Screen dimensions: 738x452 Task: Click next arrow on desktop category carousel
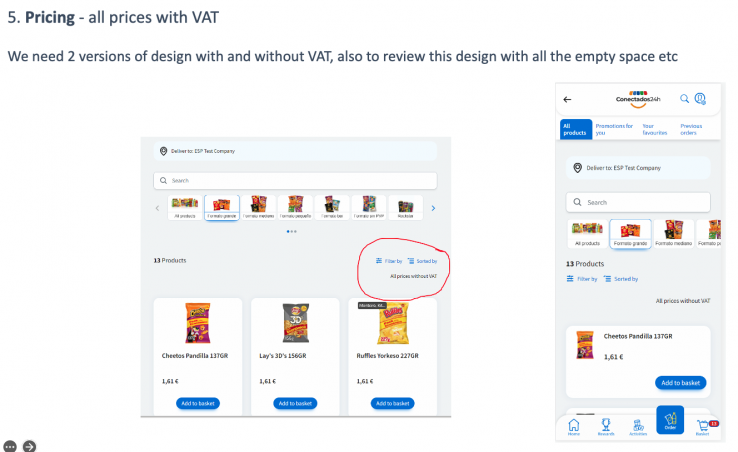(x=433, y=208)
